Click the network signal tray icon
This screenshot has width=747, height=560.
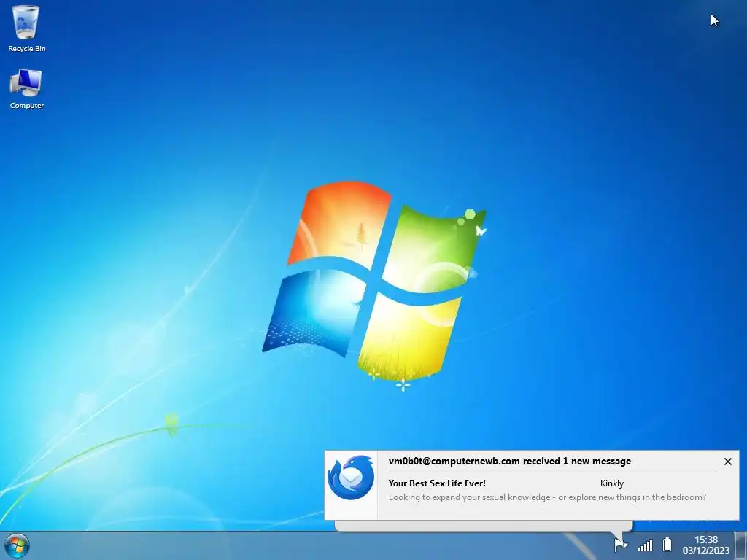pos(645,545)
